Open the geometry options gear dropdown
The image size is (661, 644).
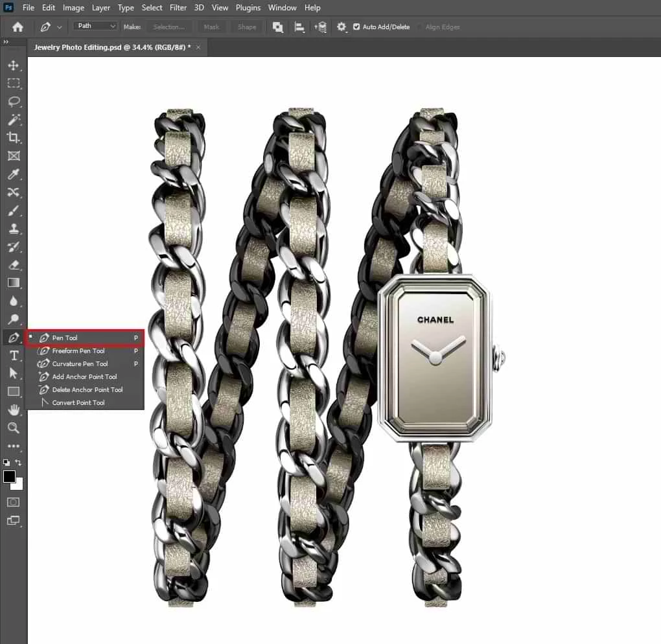click(x=342, y=27)
